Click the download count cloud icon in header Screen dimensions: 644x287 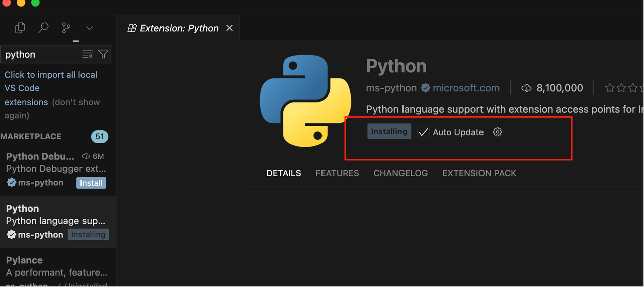(526, 88)
